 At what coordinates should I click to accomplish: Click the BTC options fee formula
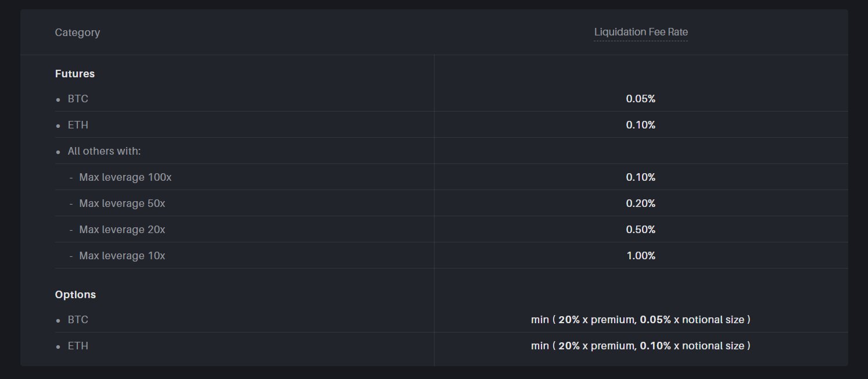[x=641, y=320]
